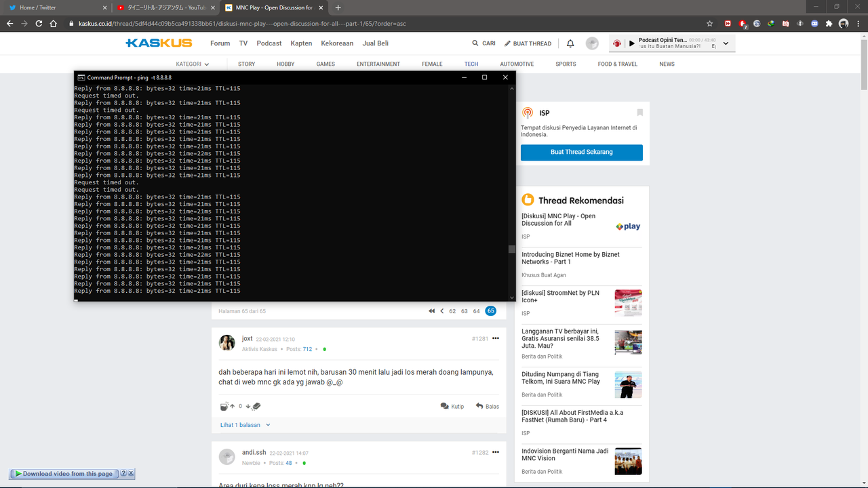Click the red podcast headphone icon
868x488 pixels.
pyautogui.click(x=617, y=43)
